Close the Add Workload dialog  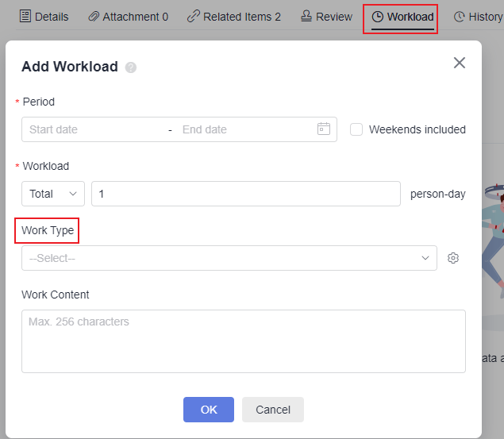(x=459, y=63)
